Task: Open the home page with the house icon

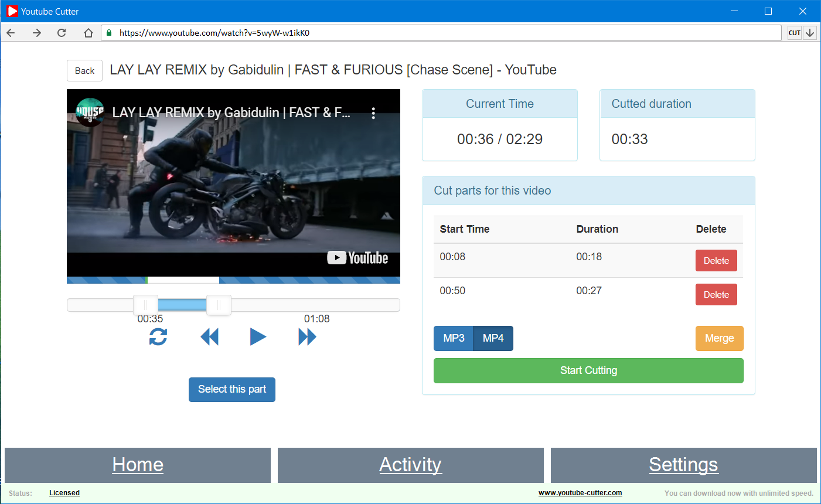Action: coord(88,33)
